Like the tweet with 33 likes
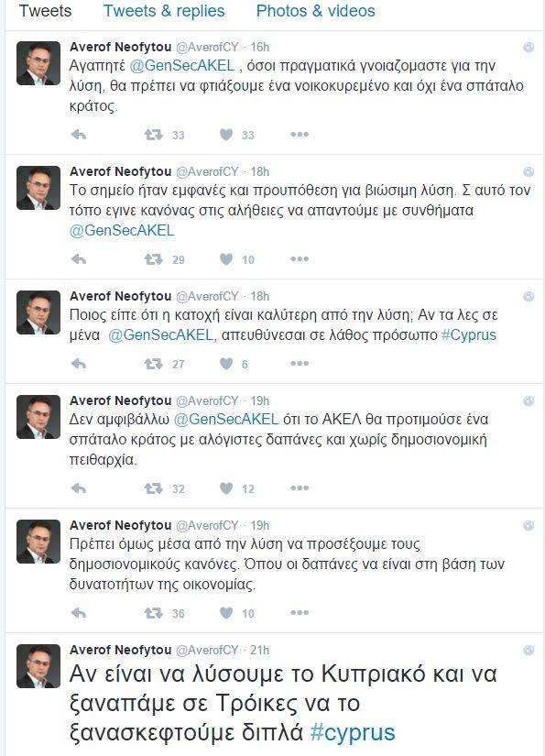 coord(226,135)
